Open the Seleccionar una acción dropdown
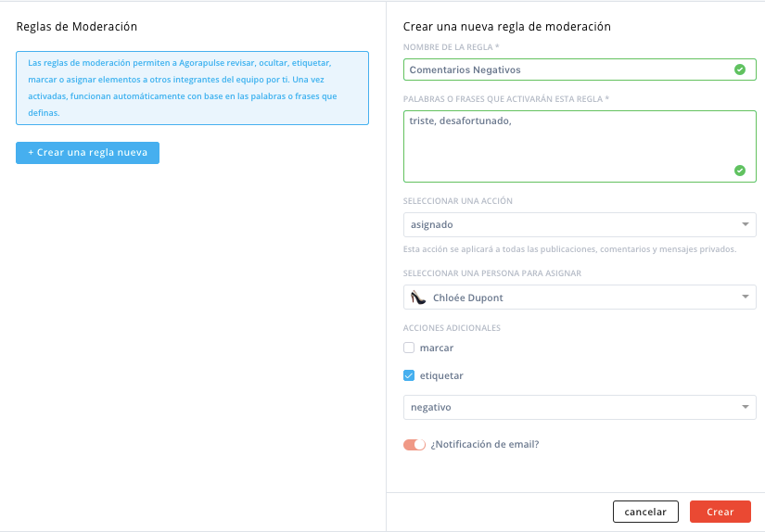 click(580, 225)
